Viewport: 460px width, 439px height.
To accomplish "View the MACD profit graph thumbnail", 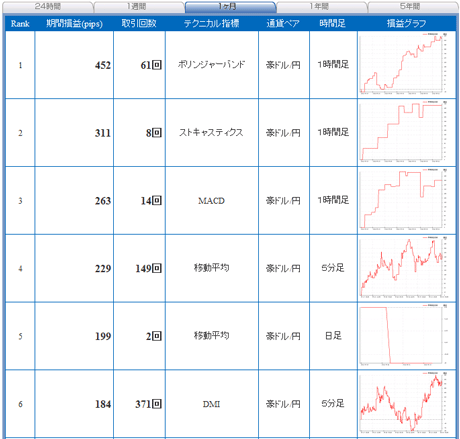I will click(x=406, y=200).
